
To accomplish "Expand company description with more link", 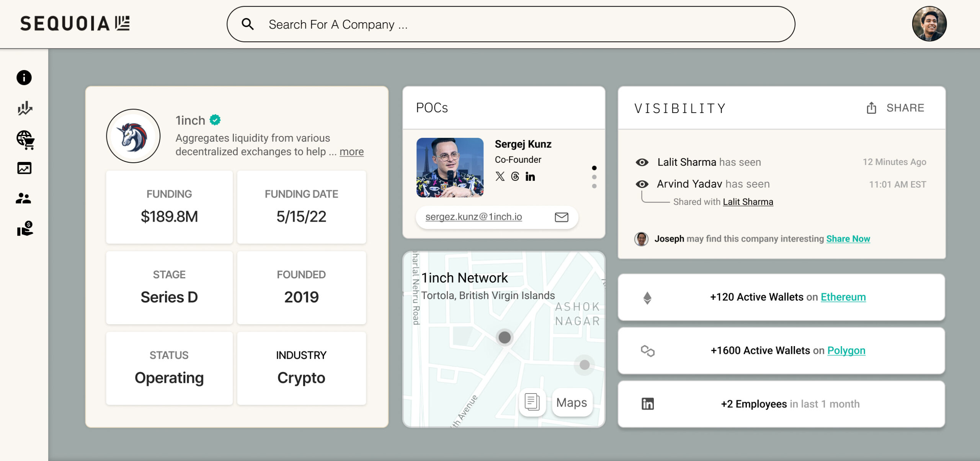I will [x=351, y=152].
